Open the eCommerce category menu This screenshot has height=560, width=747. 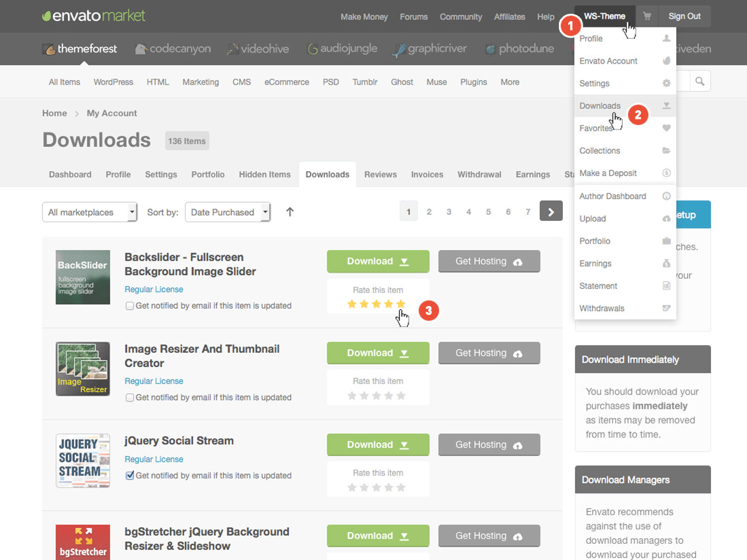tap(286, 82)
